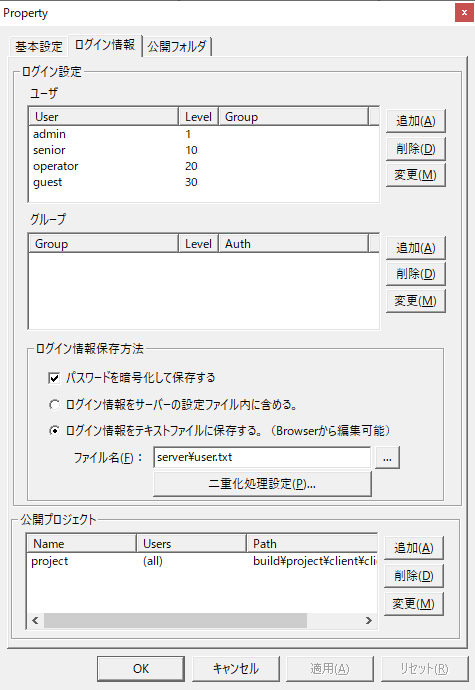
Task: Click the right scroll arrow in project list
Action: click(x=369, y=620)
